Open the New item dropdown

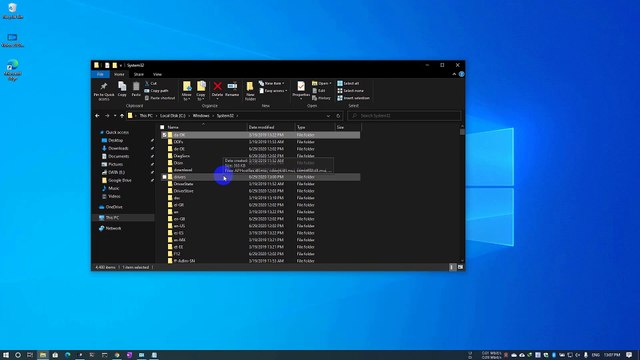[272, 83]
